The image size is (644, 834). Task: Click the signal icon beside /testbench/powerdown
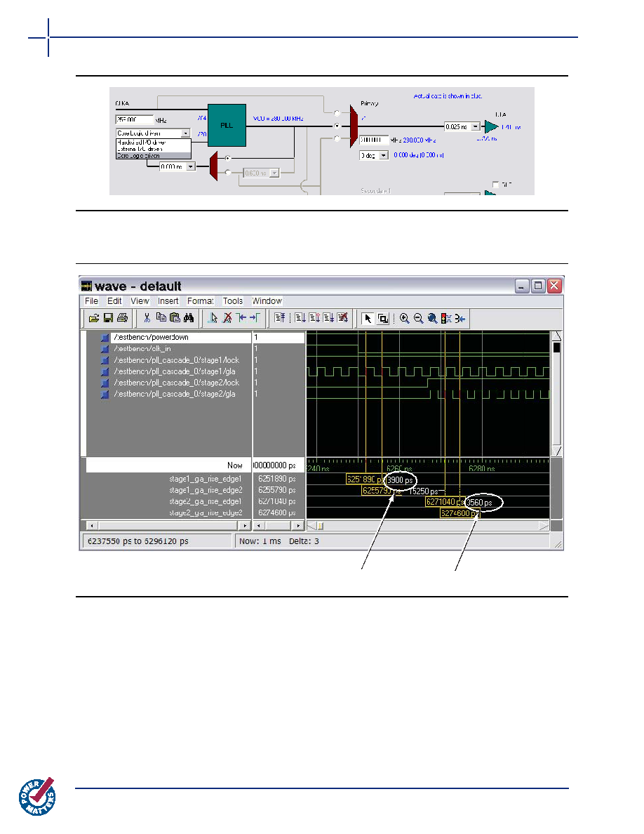point(105,338)
